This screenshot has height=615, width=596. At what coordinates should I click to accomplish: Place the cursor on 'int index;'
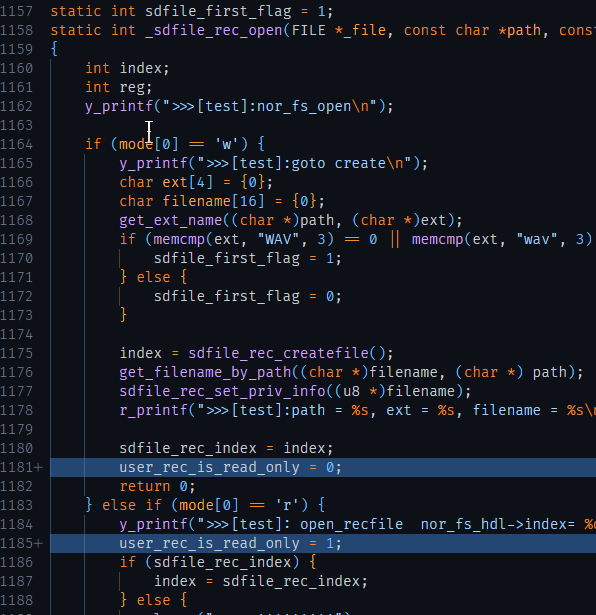pyautogui.click(x=127, y=69)
